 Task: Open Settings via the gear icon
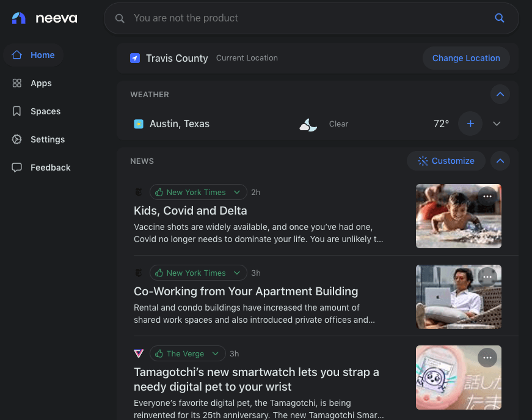pyautogui.click(x=16, y=139)
